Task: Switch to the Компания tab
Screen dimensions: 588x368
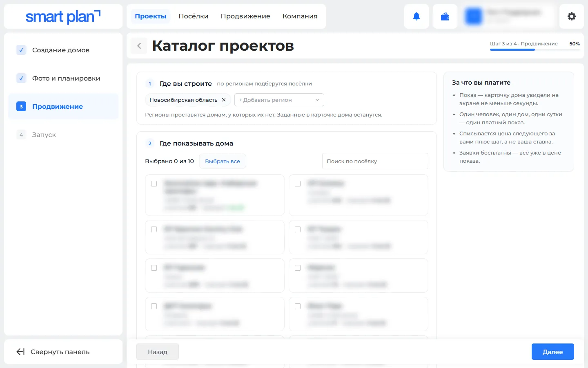Action: pos(300,16)
